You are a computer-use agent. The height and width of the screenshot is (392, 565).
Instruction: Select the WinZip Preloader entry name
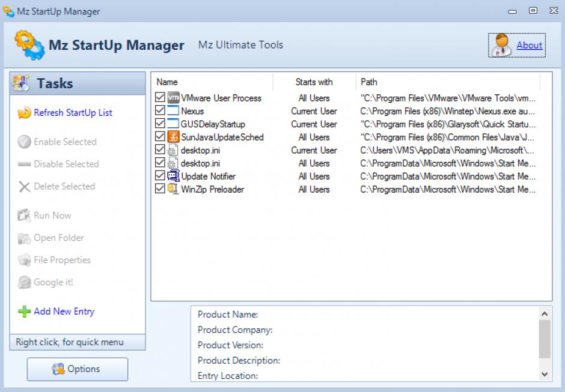[x=213, y=189]
